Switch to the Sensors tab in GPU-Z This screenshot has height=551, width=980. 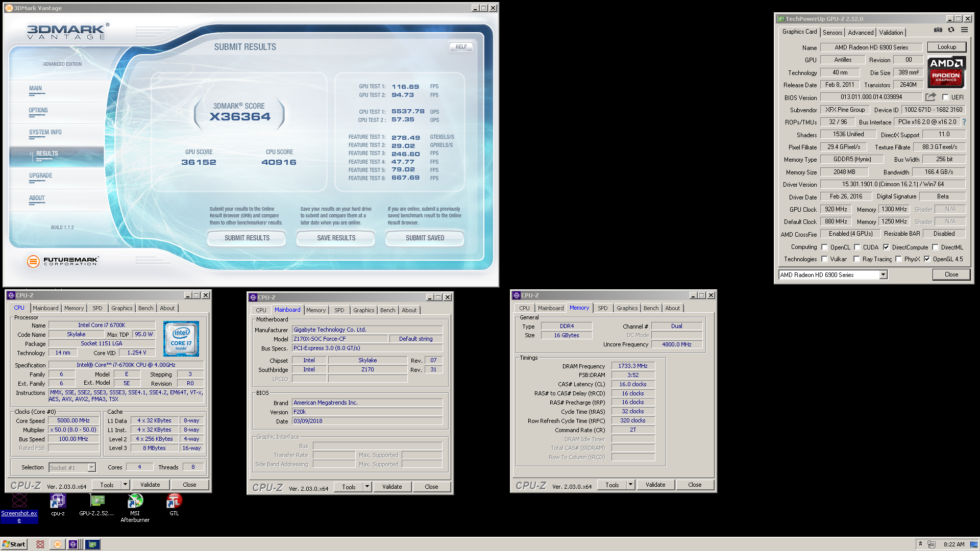832,33
